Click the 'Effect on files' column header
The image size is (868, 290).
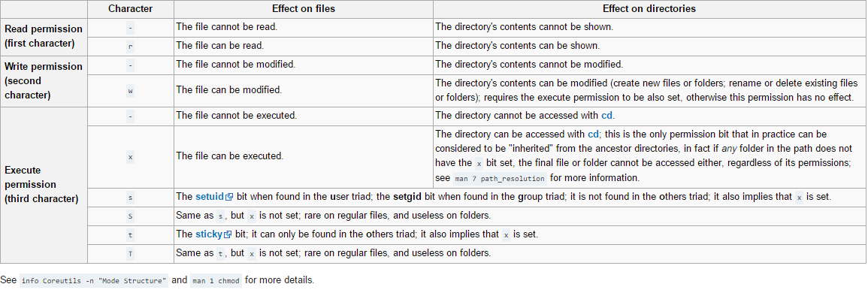(x=304, y=10)
